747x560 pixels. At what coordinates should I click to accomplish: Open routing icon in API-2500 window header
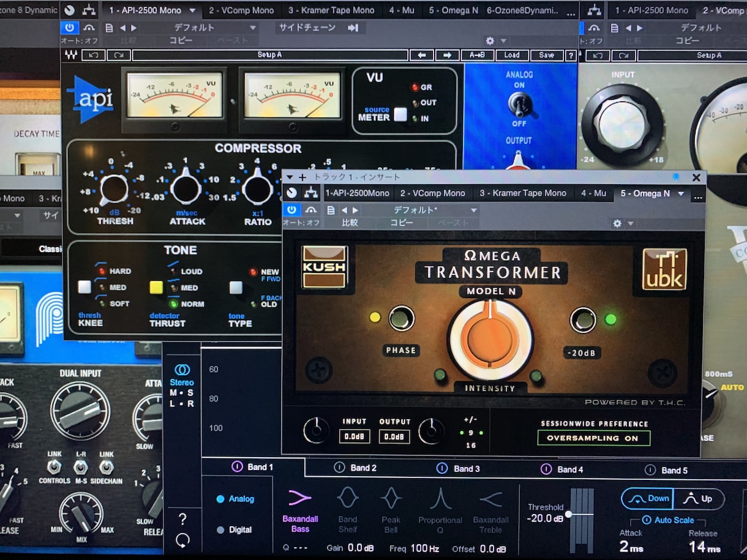89,10
